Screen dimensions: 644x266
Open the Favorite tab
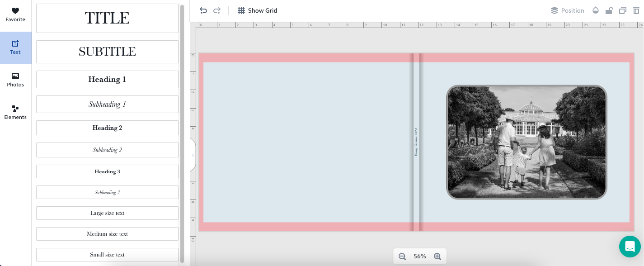click(15, 15)
